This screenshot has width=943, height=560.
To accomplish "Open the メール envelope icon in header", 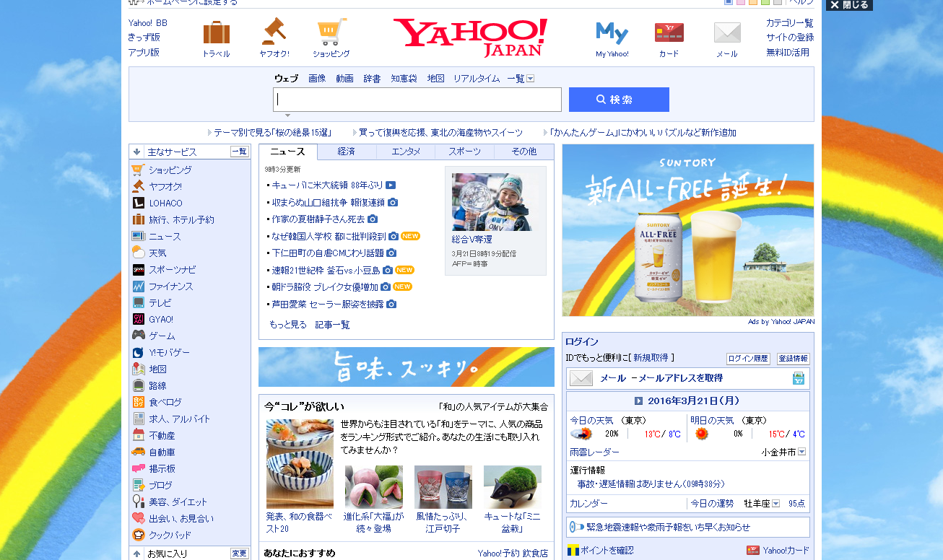I will (x=727, y=32).
